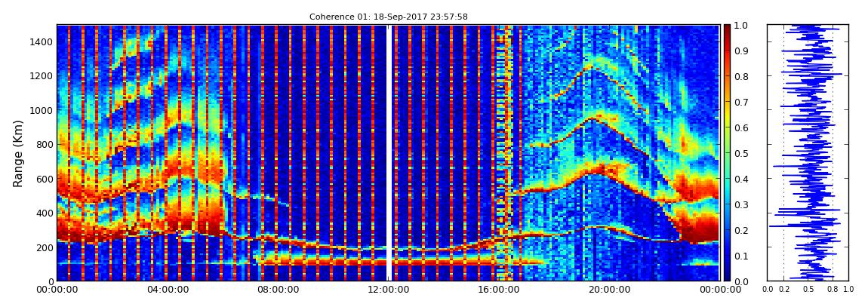The width and height of the screenshot is (868, 307).
Task: Click the blue coherence profile line plot
Action: click(x=808, y=152)
